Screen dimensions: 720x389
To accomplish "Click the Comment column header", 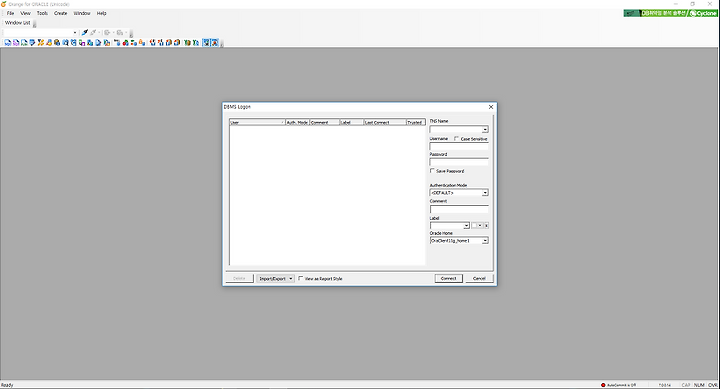I will [325, 122].
